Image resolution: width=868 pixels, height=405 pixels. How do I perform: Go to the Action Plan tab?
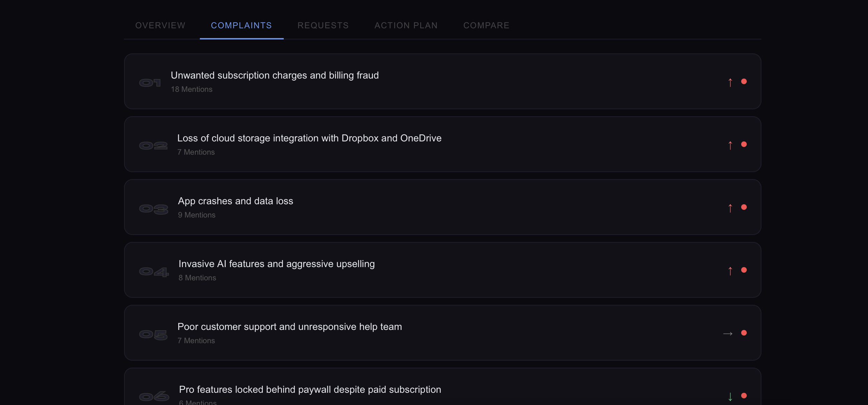[406, 25]
